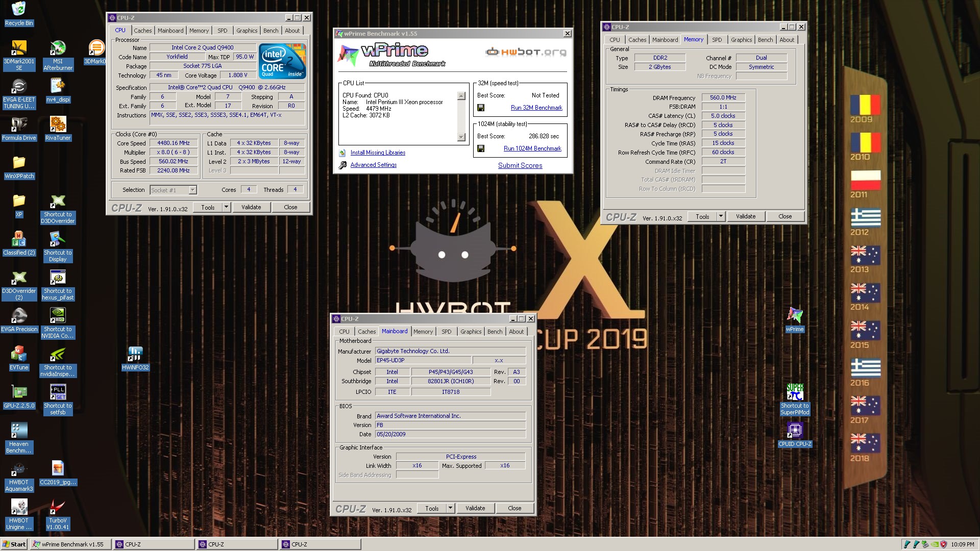Open Shortcut to nvidiaInspector icon
The height and width of the screenshot is (551, 980).
(58, 362)
